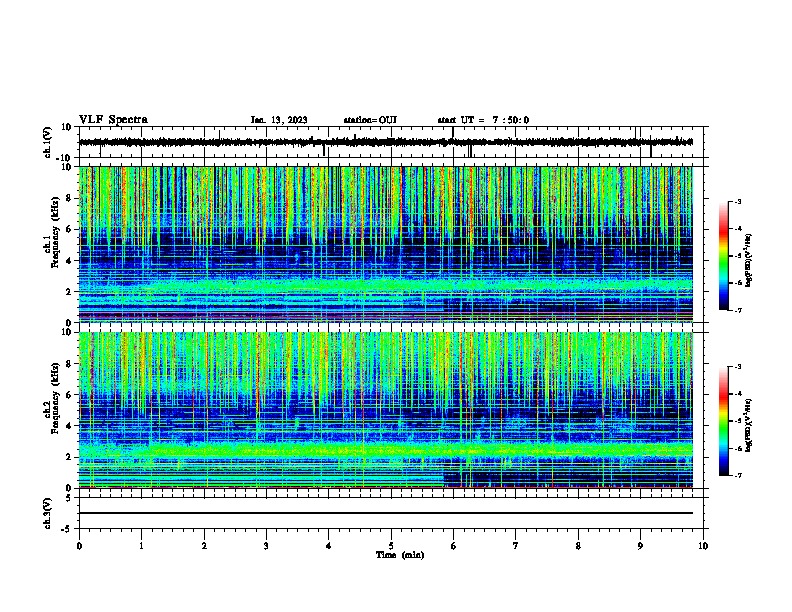Click the 'ch.3(V)' axis label

(x=48, y=513)
